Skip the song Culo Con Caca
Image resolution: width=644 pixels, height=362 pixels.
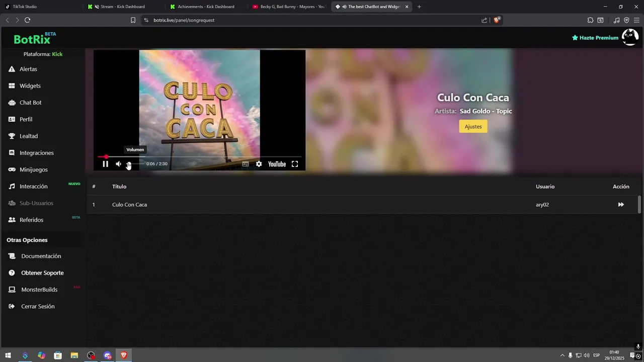click(x=621, y=205)
